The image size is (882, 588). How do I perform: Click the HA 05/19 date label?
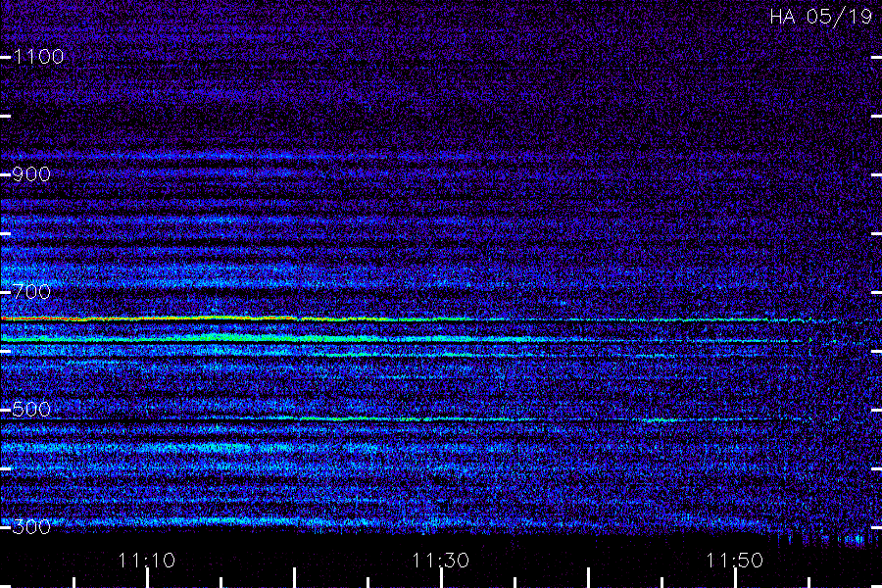pyautogui.click(x=820, y=17)
